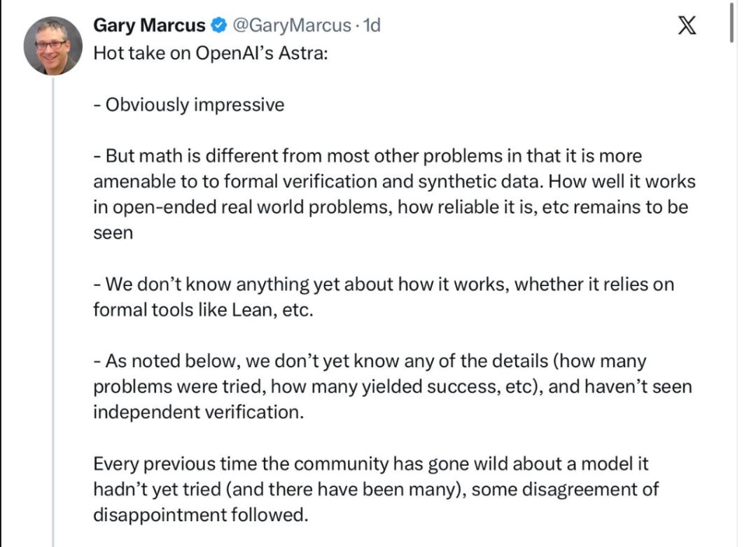Open the Gary Marcus display name link

click(149, 25)
